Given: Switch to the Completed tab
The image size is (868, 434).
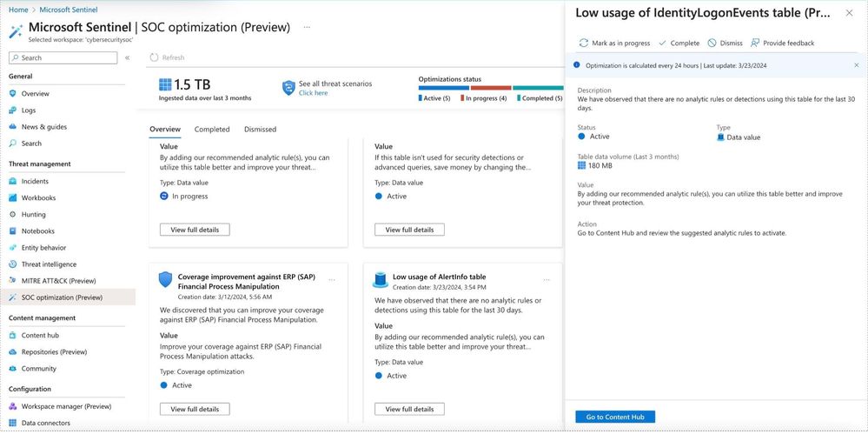Looking at the screenshot, I should point(212,129).
